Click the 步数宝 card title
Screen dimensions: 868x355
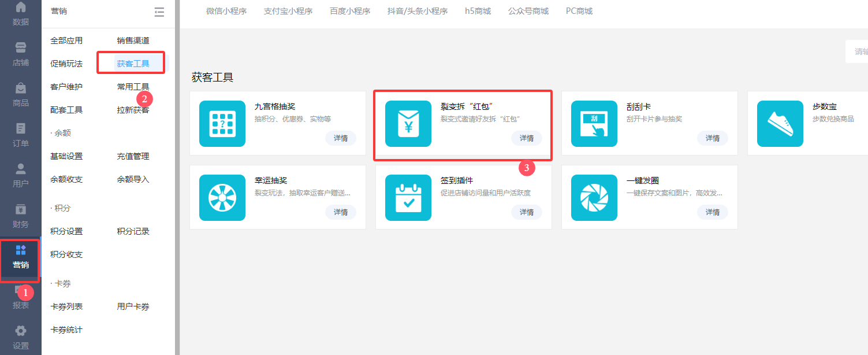pos(824,107)
